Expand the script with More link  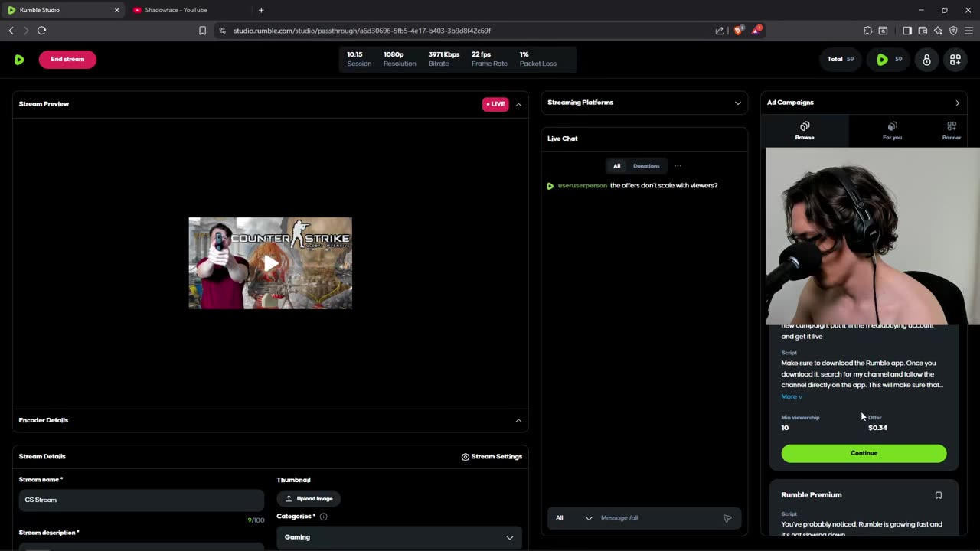[792, 396]
